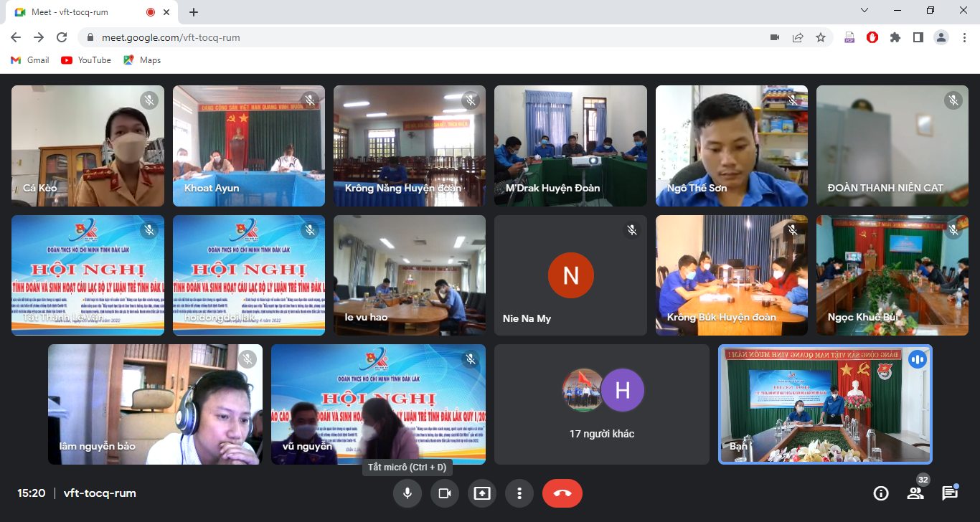The image size is (980, 522).
Task: Mute your microphone
Action: [407, 493]
